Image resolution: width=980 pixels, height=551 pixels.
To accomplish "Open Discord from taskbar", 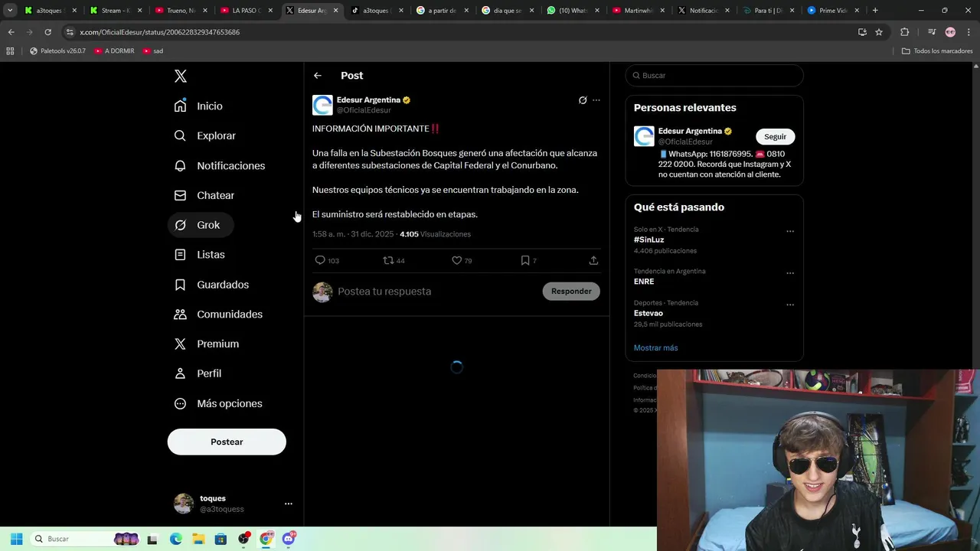I will coord(289,539).
